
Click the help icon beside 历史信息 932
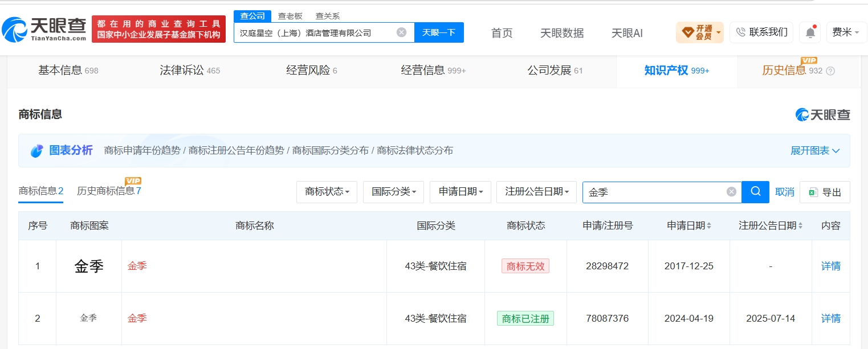pos(830,71)
